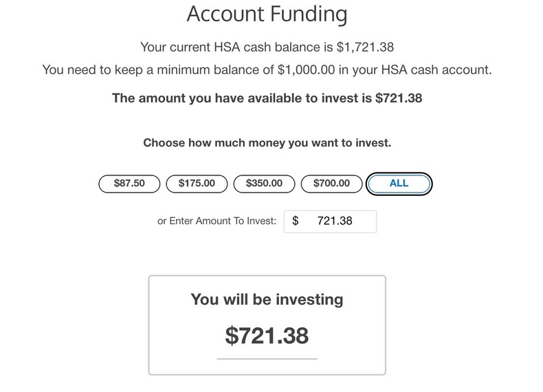Click the large $721.38 summary total
The height and width of the screenshot is (392, 543).
coord(267,335)
